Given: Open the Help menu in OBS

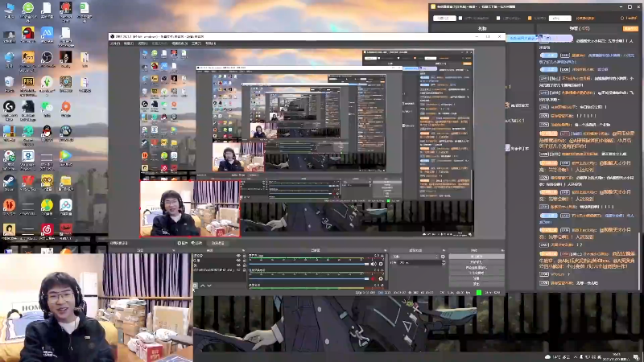Looking at the screenshot, I should pyautogui.click(x=210, y=43).
